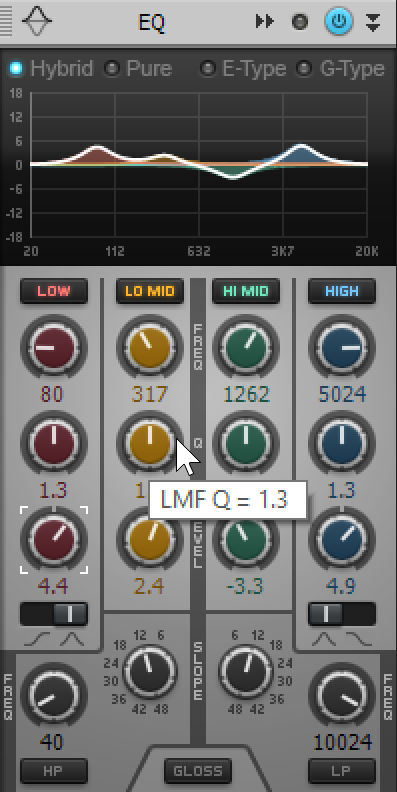The width and height of the screenshot is (397, 792).
Task: Click the HIGH band Q knob
Action: (342, 443)
